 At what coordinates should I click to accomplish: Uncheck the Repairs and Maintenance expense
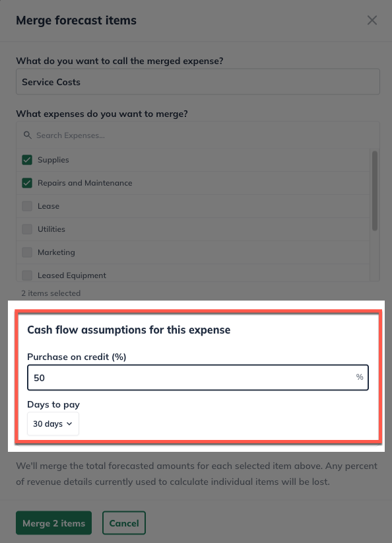click(x=28, y=183)
